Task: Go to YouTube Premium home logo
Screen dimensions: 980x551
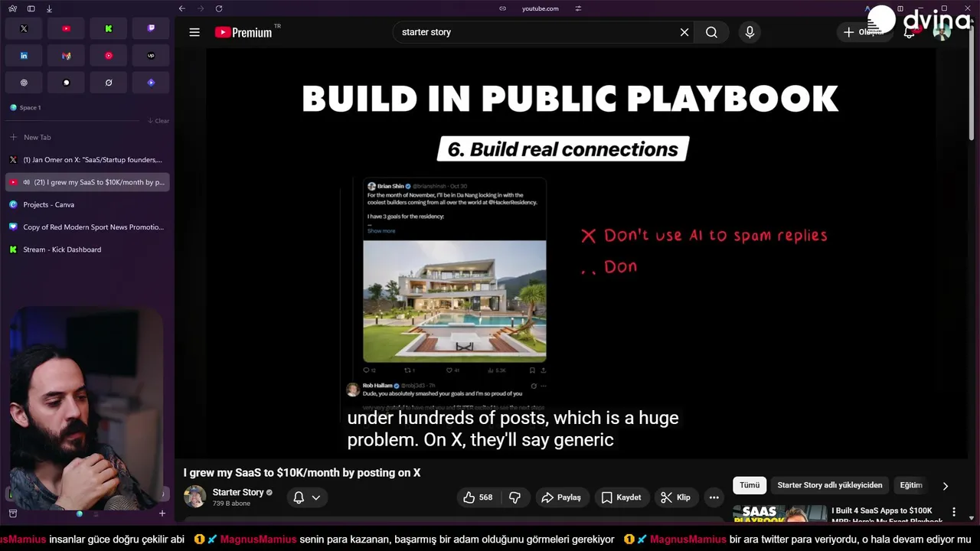Action: 243,32
